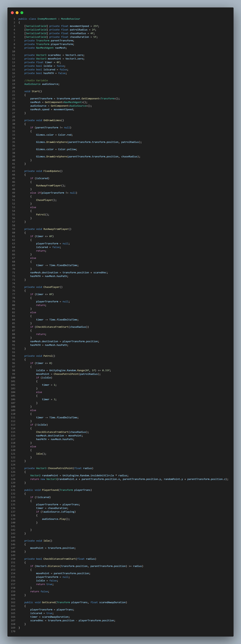Click the NavMeshAgent navMesh field line
Image resolution: width=241 pixels, height=644 pixels.
click(x=46, y=48)
